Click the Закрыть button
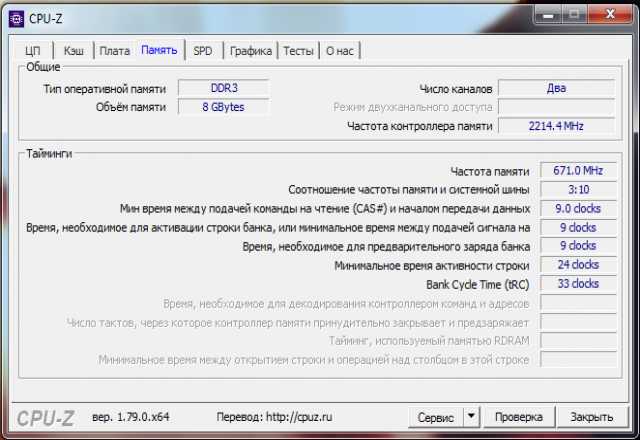The width and height of the screenshot is (640, 440). [x=592, y=417]
